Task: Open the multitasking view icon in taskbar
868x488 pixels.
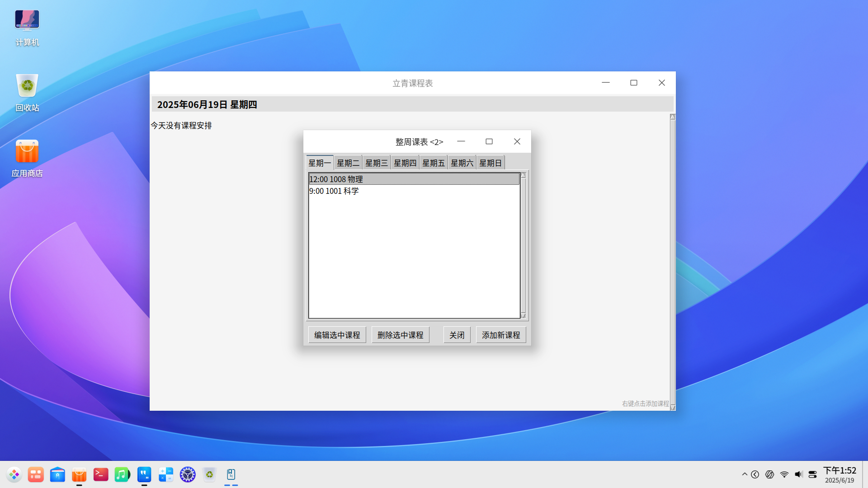Action: pos(36,474)
